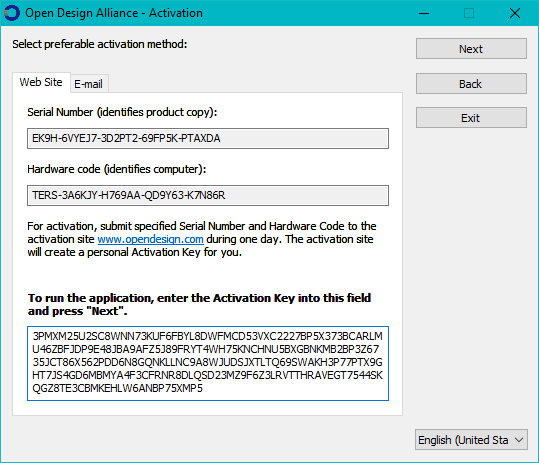Close the Activation dialog window
Viewport: 539px width, 463px height.
click(515, 13)
